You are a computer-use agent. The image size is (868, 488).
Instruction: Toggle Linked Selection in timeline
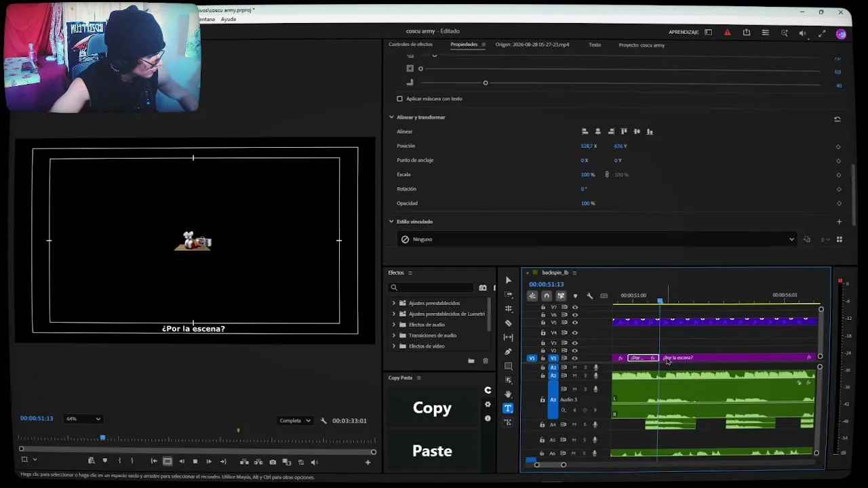click(561, 296)
